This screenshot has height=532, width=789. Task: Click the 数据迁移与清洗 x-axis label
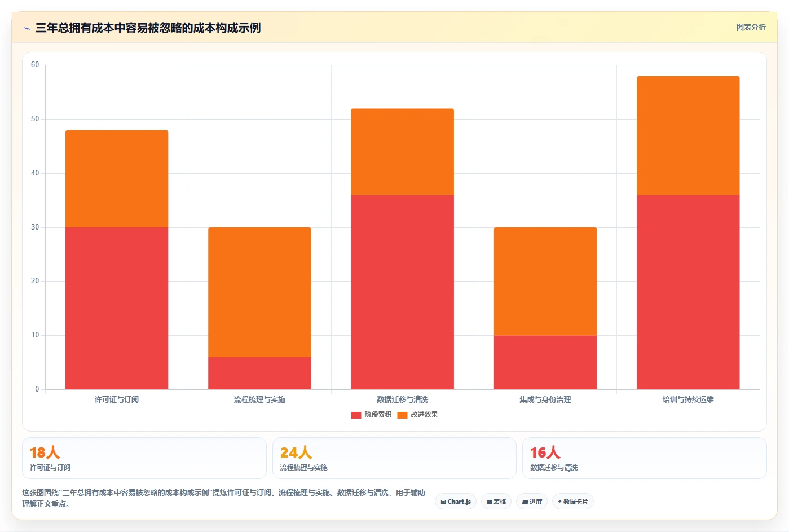[x=402, y=399]
